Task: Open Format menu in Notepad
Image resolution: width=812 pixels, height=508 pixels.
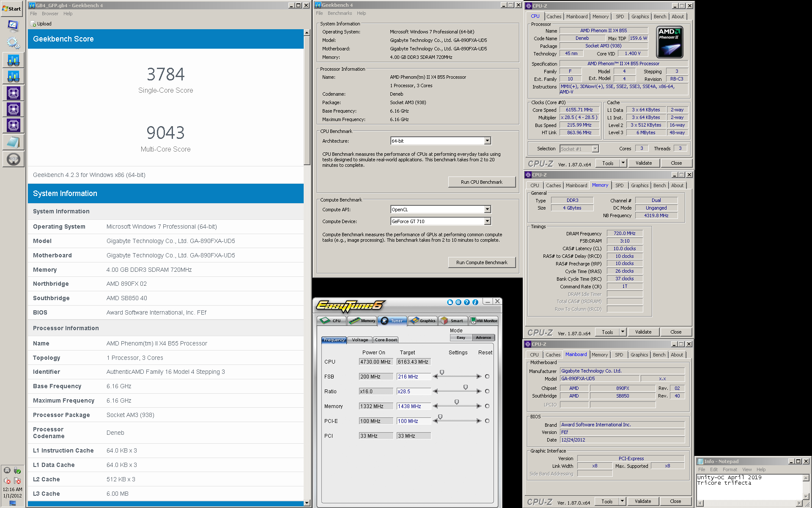Action: click(730, 469)
